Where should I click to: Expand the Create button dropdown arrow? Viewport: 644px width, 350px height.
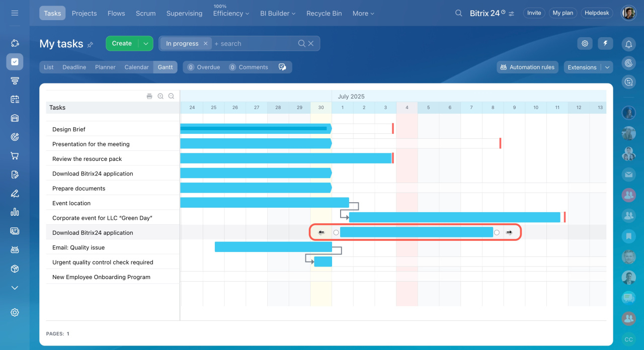point(145,44)
